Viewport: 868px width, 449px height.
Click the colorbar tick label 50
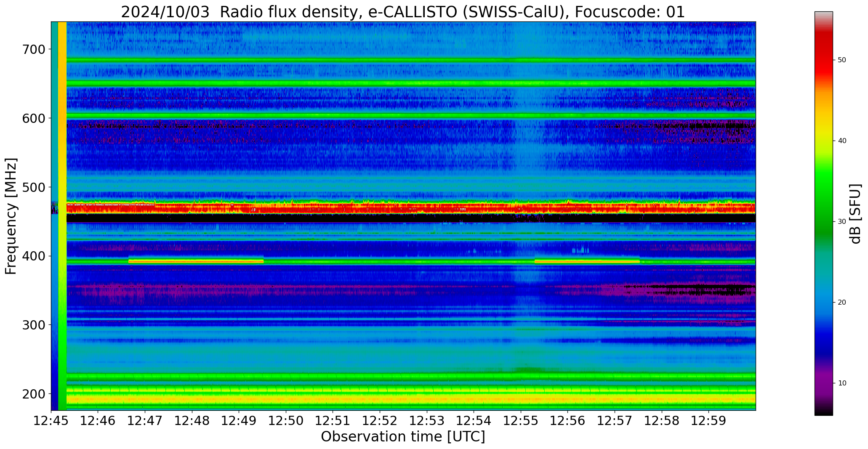(842, 60)
